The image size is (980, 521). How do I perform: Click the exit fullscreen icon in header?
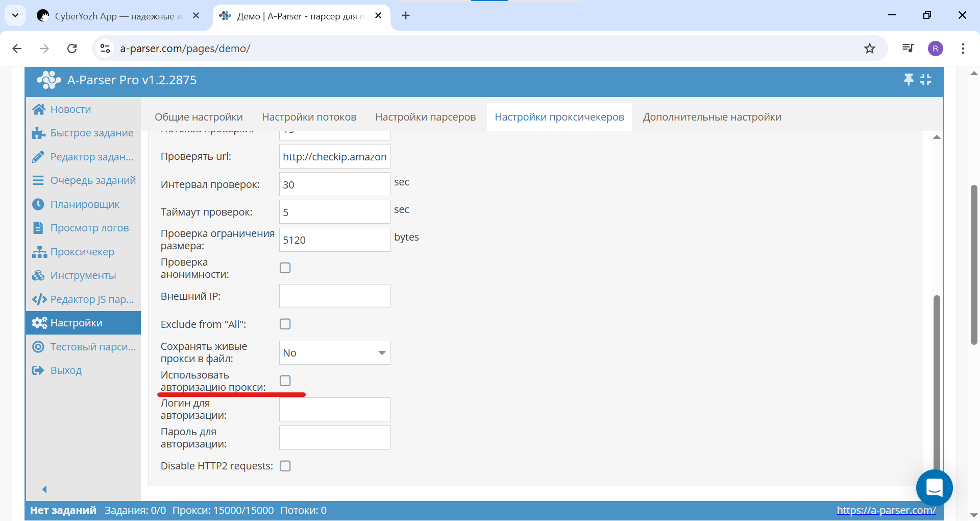[x=926, y=80]
